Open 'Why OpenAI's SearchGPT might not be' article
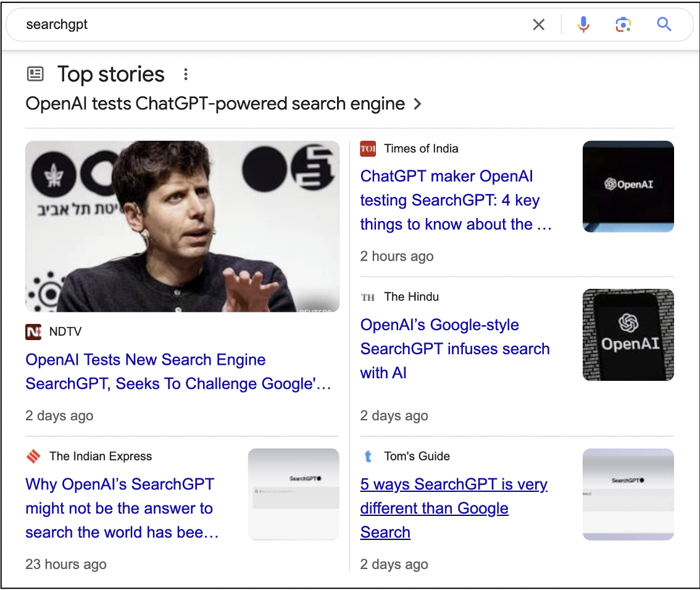The image size is (700, 590). pos(122,508)
